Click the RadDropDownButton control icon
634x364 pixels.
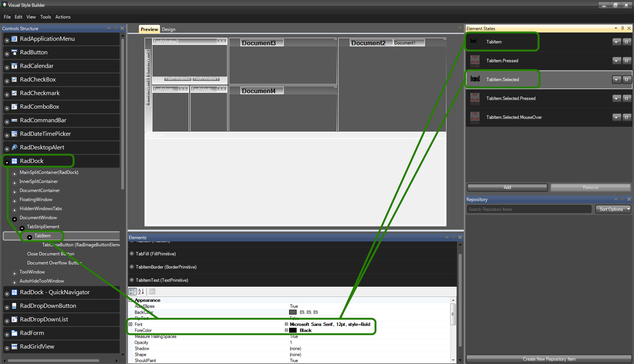[14, 306]
